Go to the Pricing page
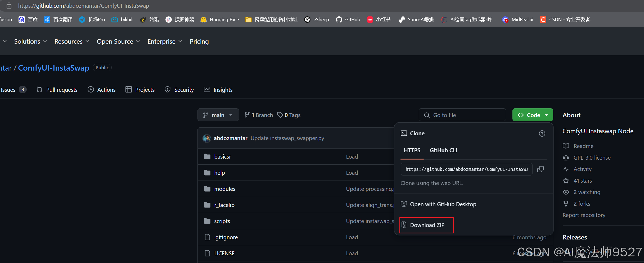 (x=199, y=41)
